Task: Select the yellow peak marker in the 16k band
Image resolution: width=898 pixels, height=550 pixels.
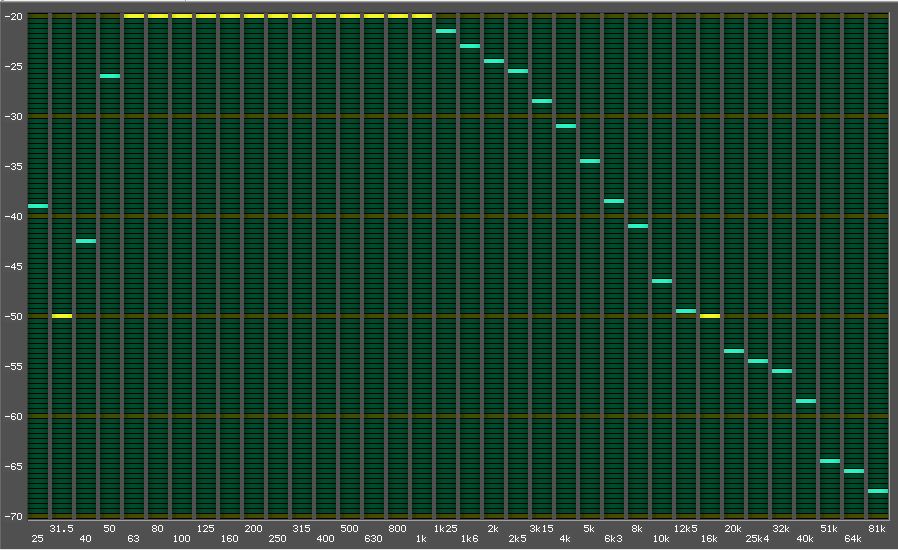Action: click(711, 316)
